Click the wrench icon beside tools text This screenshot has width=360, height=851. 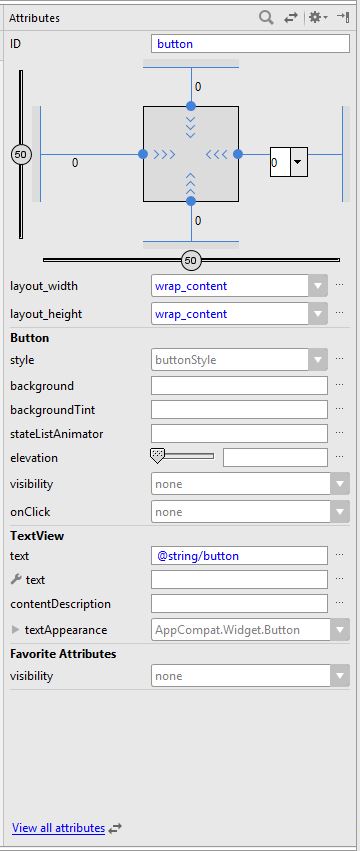point(16,580)
